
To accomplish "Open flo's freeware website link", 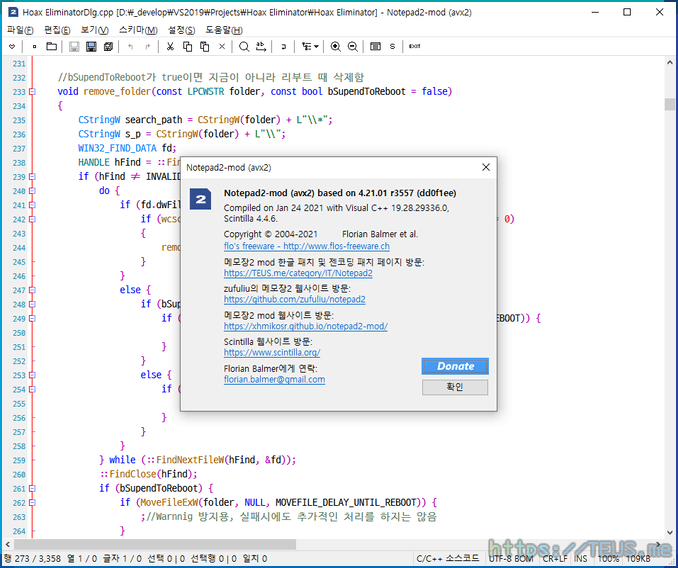I will (x=307, y=246).
